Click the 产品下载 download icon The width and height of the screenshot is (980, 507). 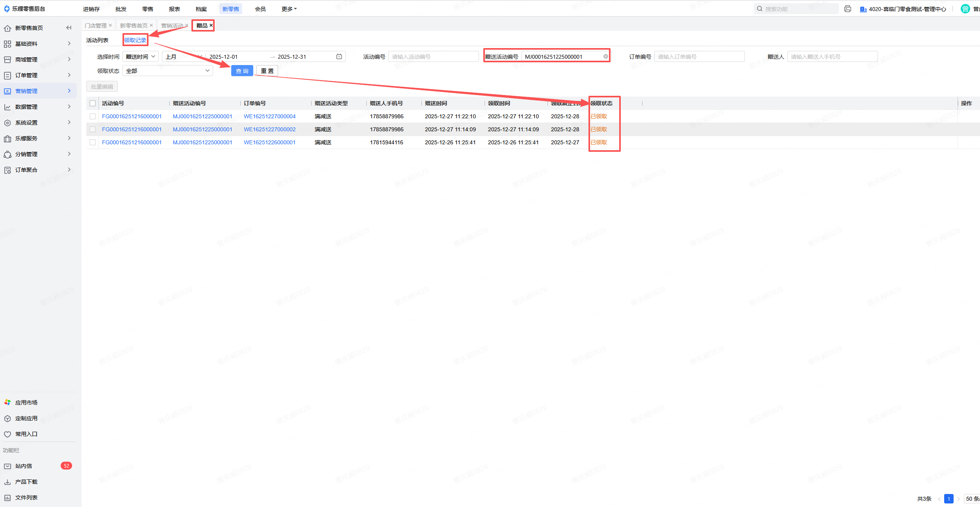pyautogui.click(x=7, y=482)
